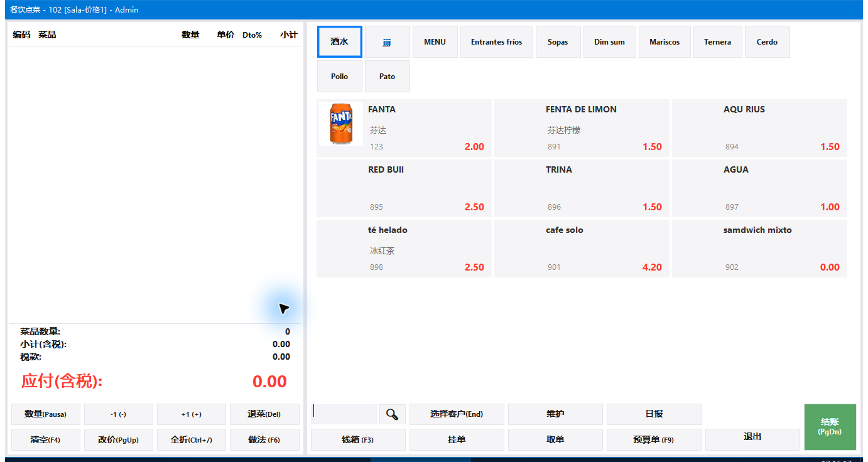The width and height of the screenshot is (868, 462).
Task: Click the 小计 column header
Action: tap(289, 35)
